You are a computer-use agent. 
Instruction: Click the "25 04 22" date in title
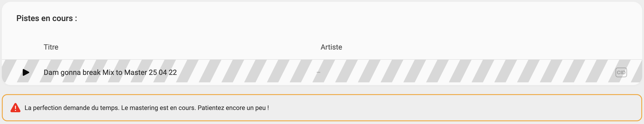click(x=163, y=72)
